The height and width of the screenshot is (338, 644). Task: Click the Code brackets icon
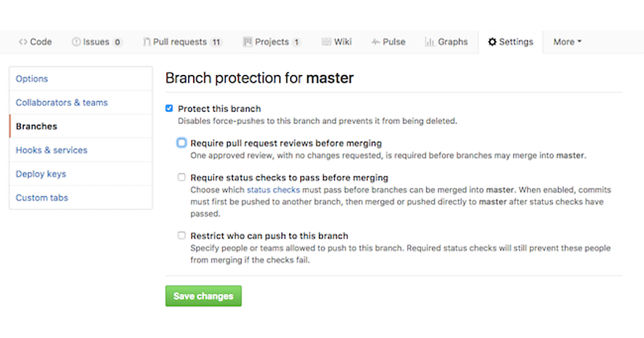23,42
